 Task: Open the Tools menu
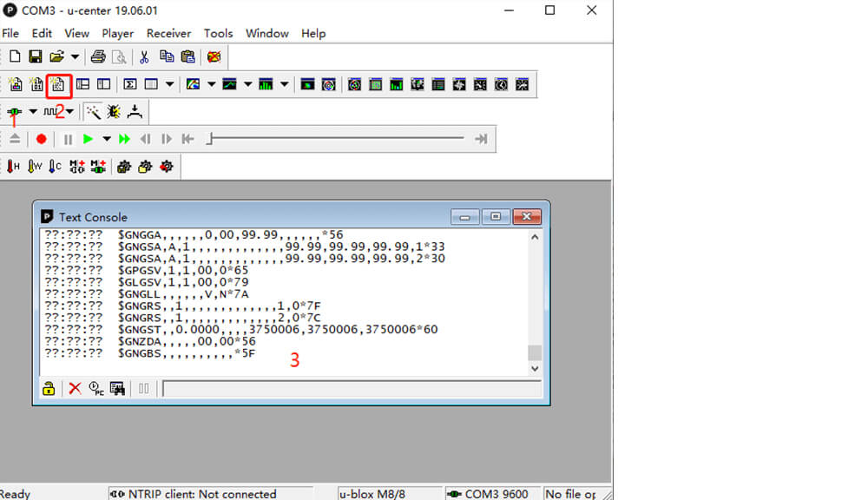[218, 33]
